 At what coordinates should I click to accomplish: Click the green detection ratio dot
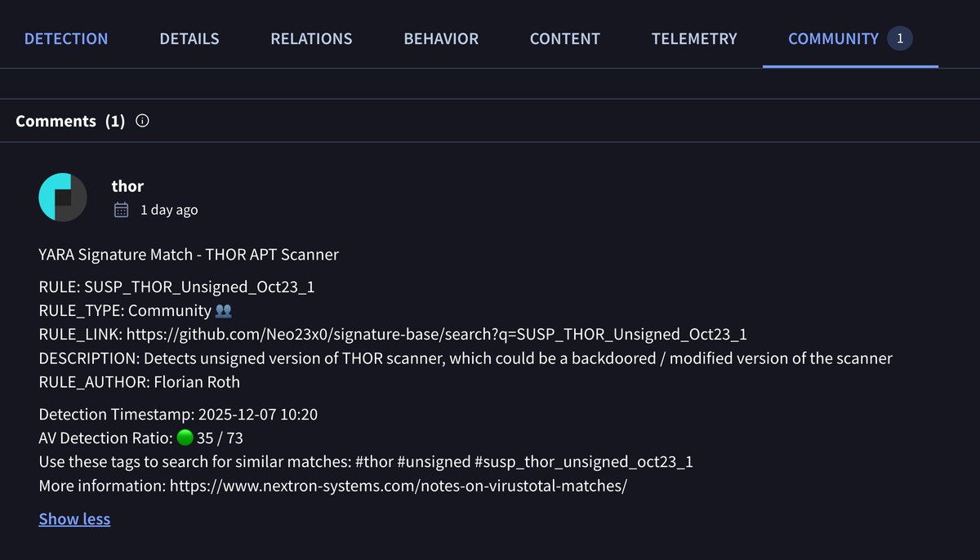click(x=185, y=438)
